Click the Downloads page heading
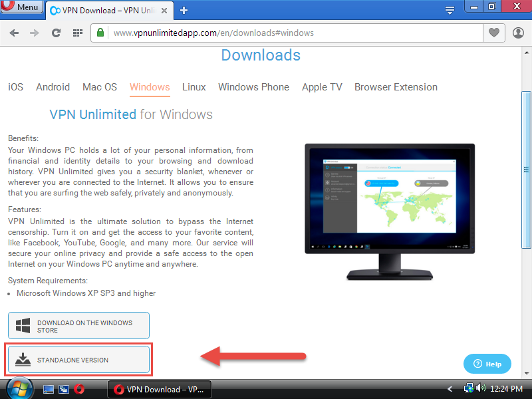Viewport: 532px width, 399px height. tap(261, 55)
